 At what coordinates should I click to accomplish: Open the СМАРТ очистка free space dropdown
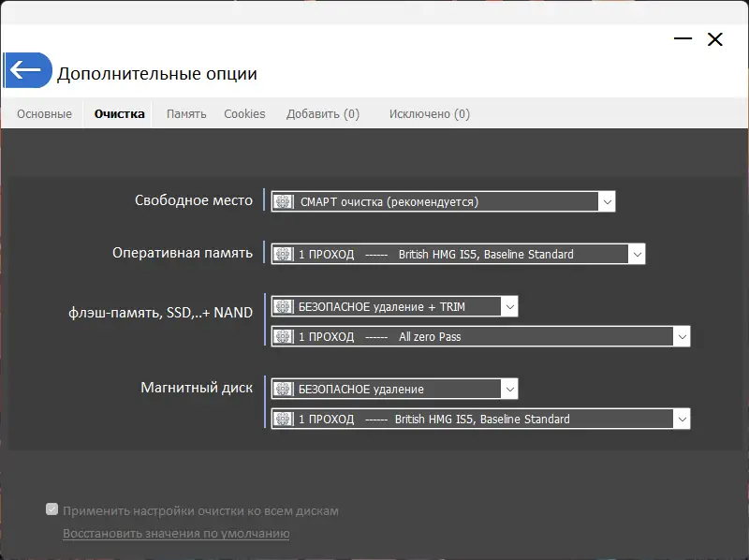click(607, 201)
